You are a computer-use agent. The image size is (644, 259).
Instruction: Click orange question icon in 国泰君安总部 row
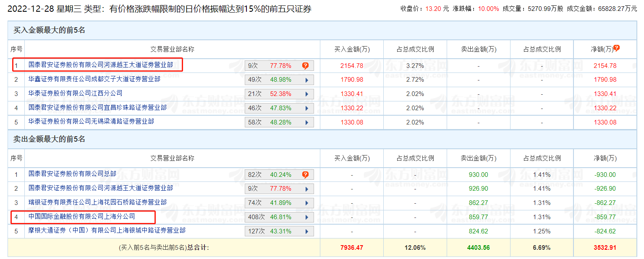(x=305, y=175)
